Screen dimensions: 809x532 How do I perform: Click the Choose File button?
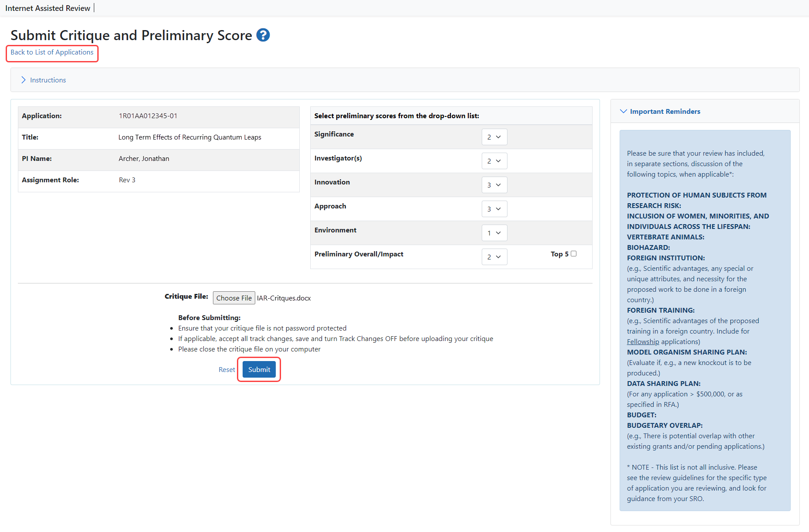(x=234, y=298)
